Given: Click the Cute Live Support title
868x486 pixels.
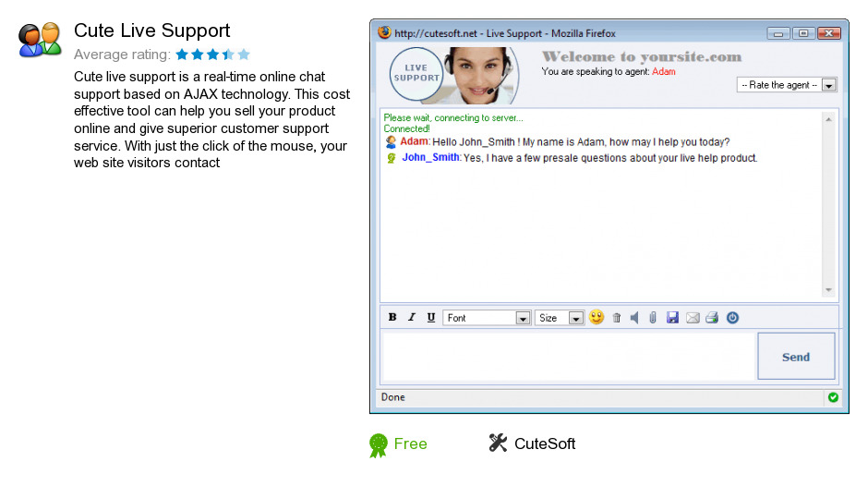Looking at the screenshot, I should 151,30.
